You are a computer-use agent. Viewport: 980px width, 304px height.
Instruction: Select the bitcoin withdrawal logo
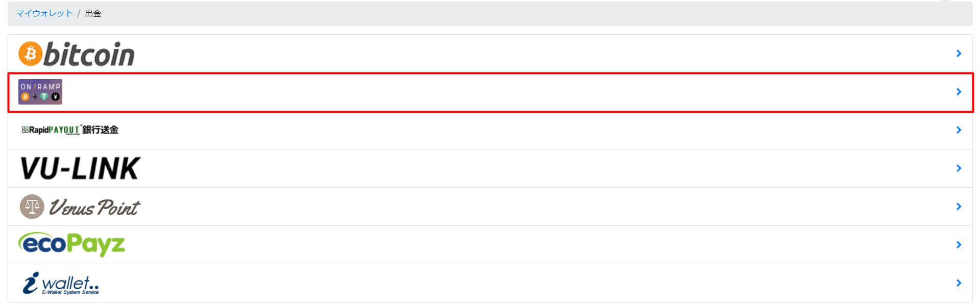[77, 54]
